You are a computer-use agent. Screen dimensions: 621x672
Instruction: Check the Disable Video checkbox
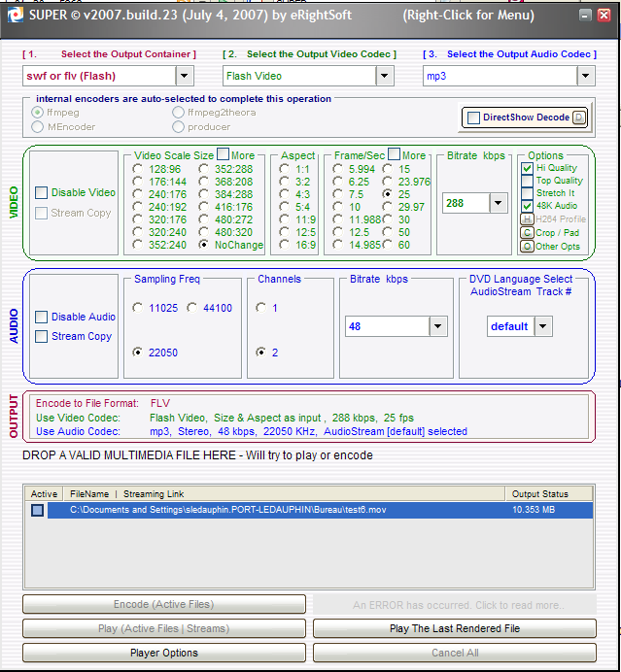(41, 192)
